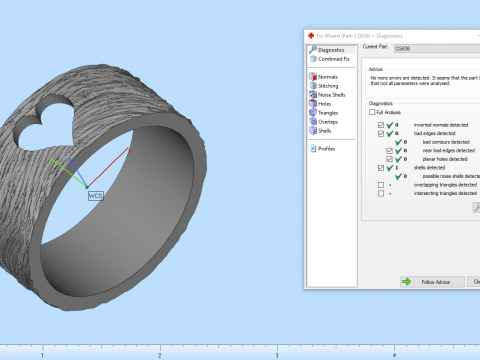This screenshot has height=360, width=480.
Task: Click the green Y axis of the WCS
Action: point(69,173)
